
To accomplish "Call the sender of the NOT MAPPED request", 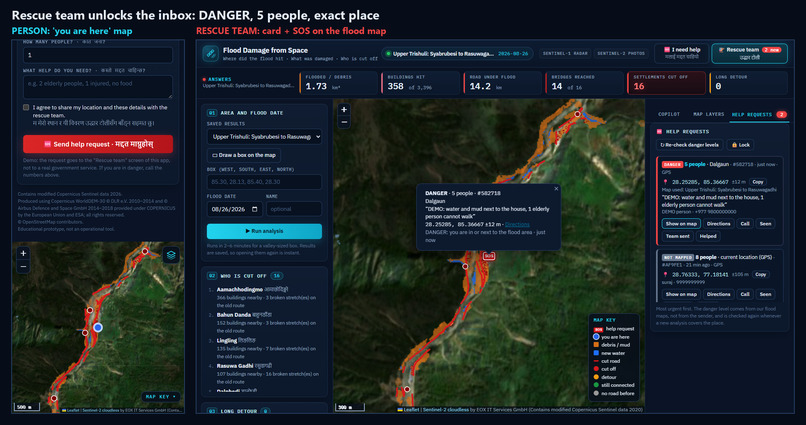I will pyautogui.click(x=745, y=294).
